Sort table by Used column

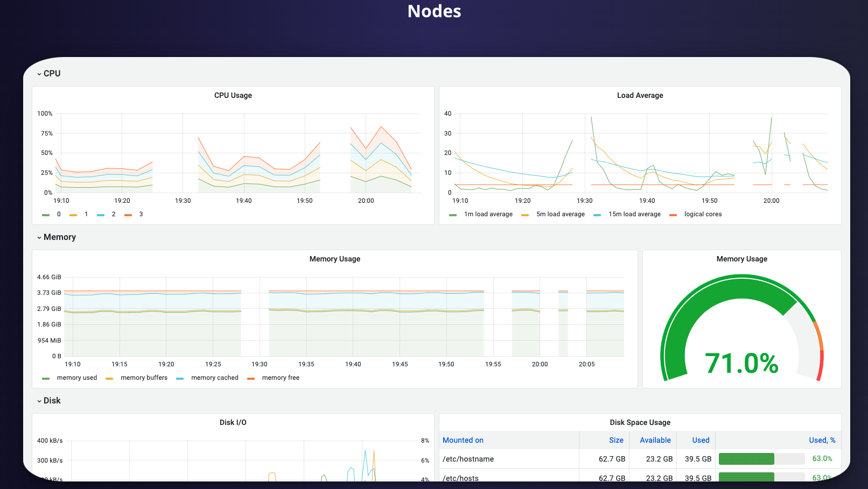pos(701,440)
